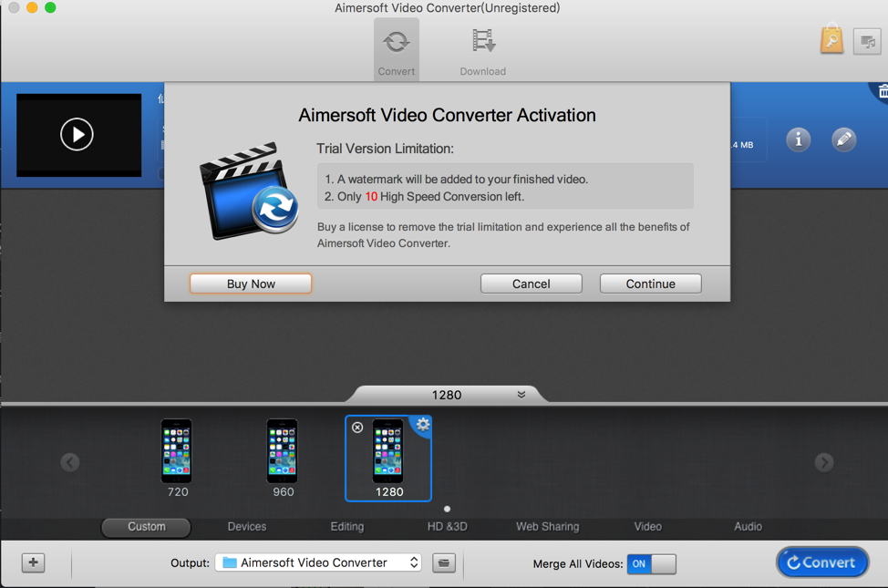
Task: Start conversion with blue Convert button
Action: pos(821,562)
